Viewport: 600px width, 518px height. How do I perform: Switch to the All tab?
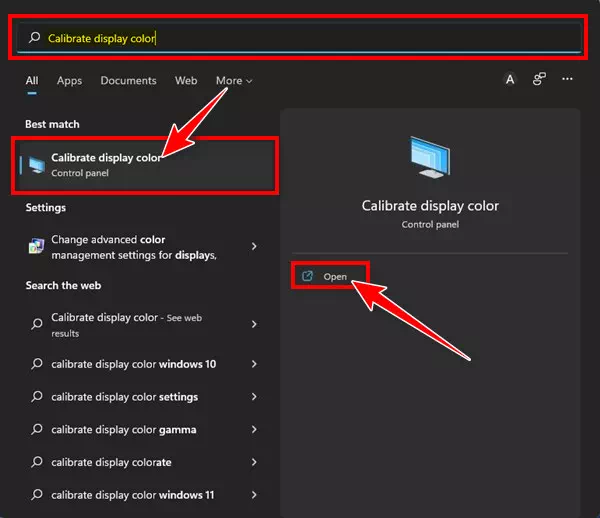pos(32,80)
